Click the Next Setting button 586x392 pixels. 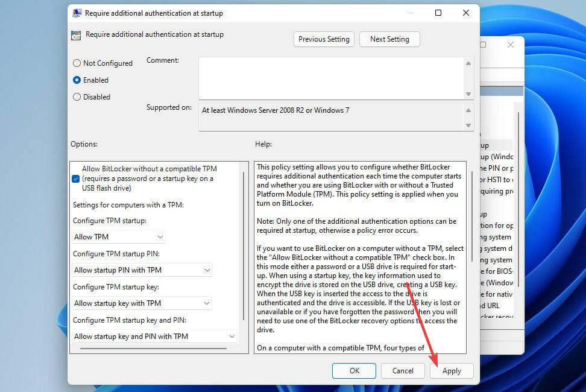pos(389,39)
